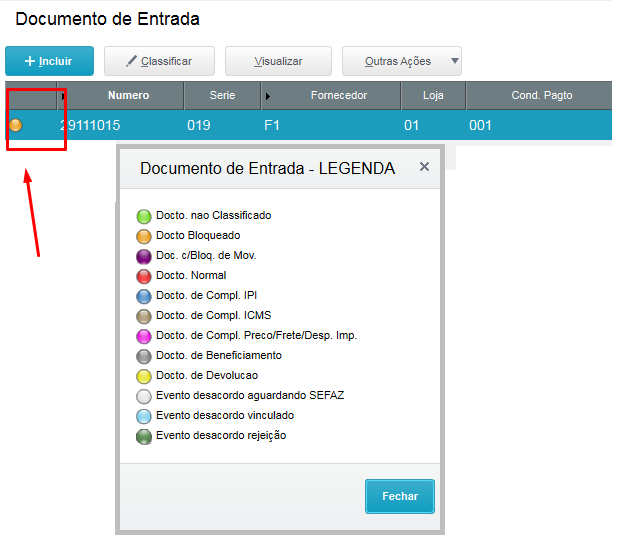Click the Docto Bloqueado label
Screen dimensions: 625x547
(x=198, y=235)
